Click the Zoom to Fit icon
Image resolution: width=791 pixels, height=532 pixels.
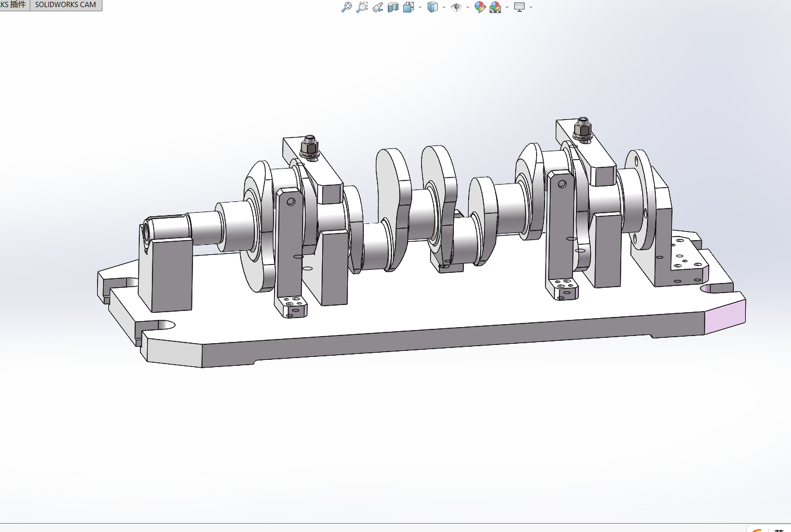pyautogui.click(x=346, y=7)
